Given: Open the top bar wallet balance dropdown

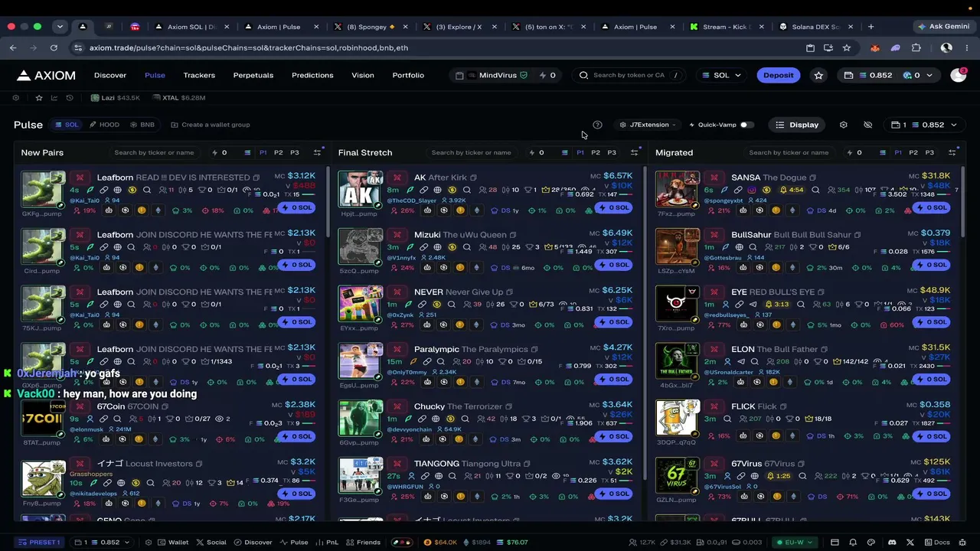Looking at the screenshot, I should pyautogui.click(x=890, y=75).
